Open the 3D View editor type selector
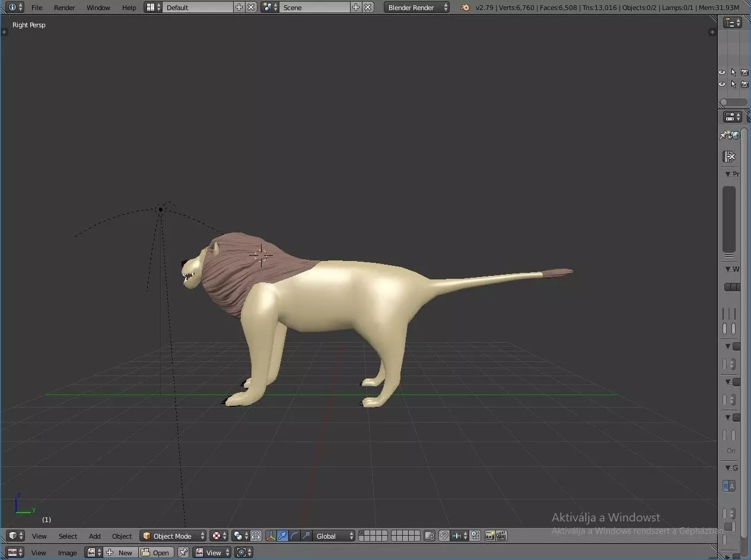Viewport: 751px width, 560px height. point(16,536)
